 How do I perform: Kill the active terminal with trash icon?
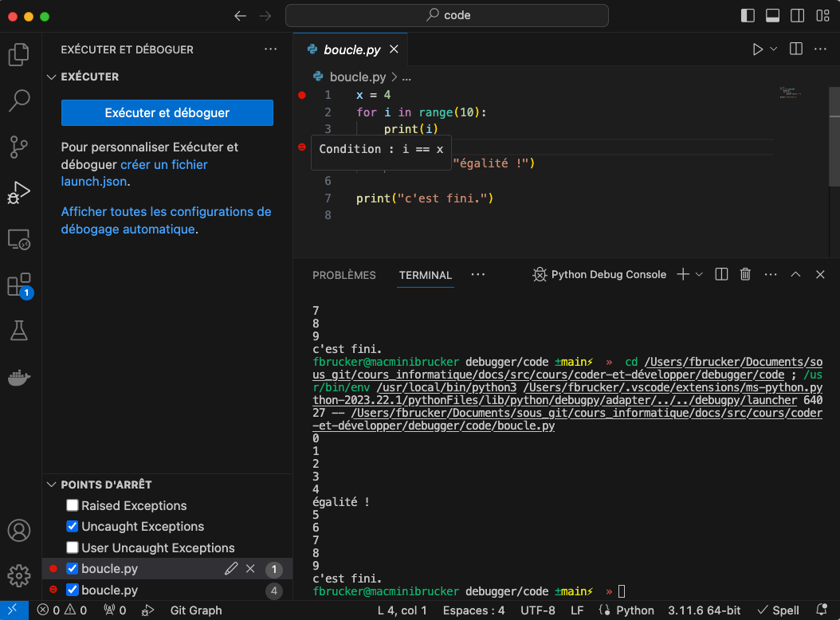[x=744, y=273]
